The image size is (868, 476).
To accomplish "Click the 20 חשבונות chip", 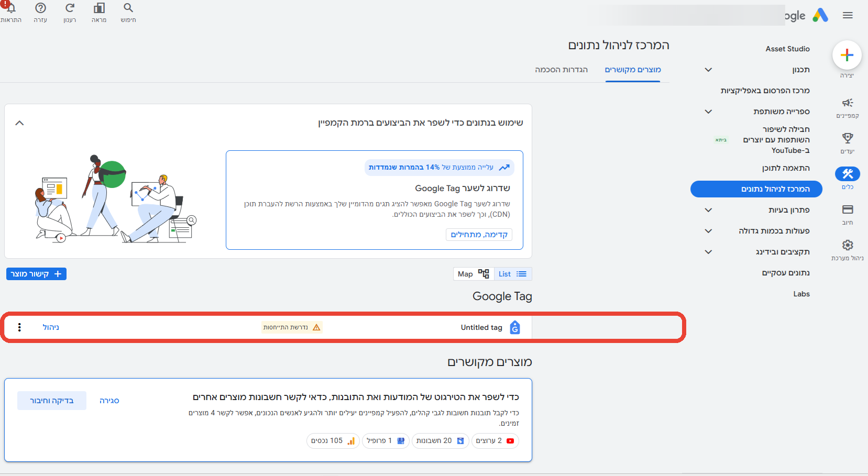I will [440, 441].
